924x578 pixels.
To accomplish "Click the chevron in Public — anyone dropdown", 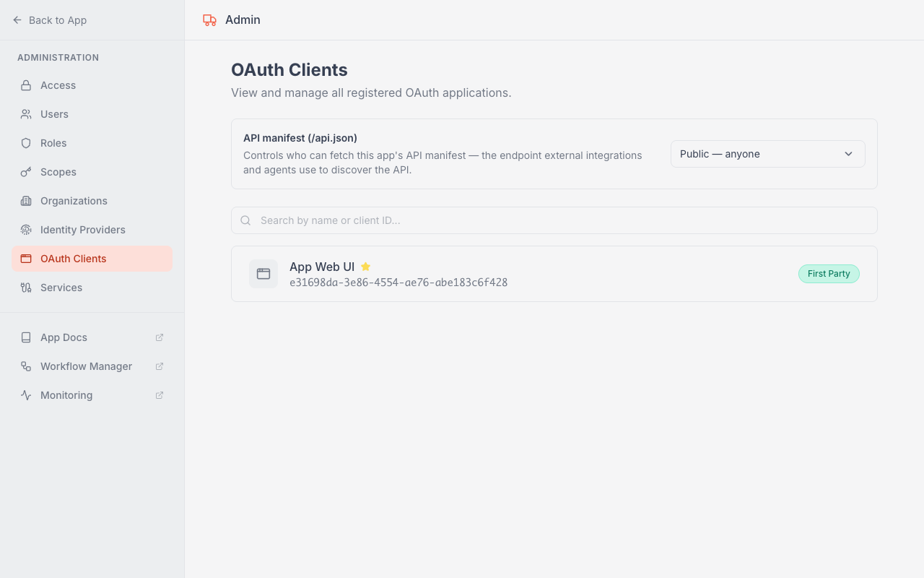I will pyautogui.click(x=849, y=154).
